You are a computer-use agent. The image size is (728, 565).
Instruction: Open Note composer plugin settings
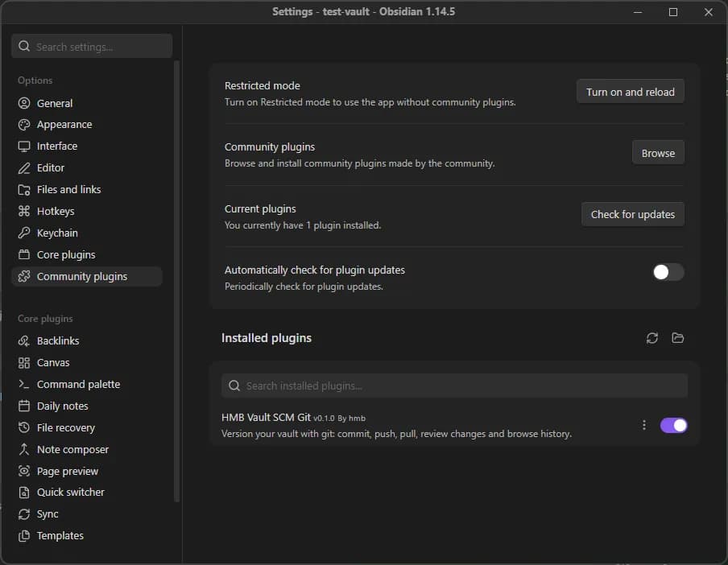(x=87, y=449)
